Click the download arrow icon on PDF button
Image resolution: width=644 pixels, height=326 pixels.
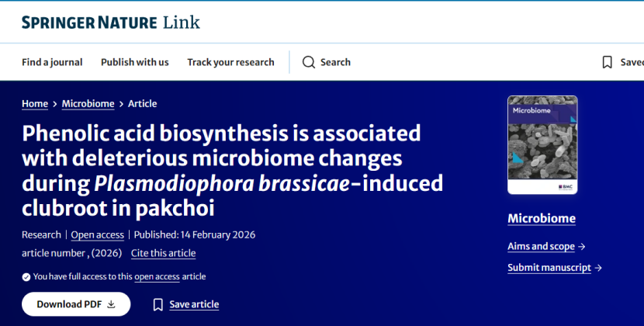point(111,304)
